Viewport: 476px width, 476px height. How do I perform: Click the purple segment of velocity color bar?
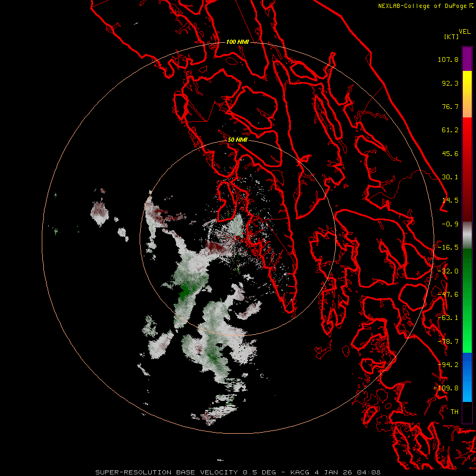click(x=467, y=59)
